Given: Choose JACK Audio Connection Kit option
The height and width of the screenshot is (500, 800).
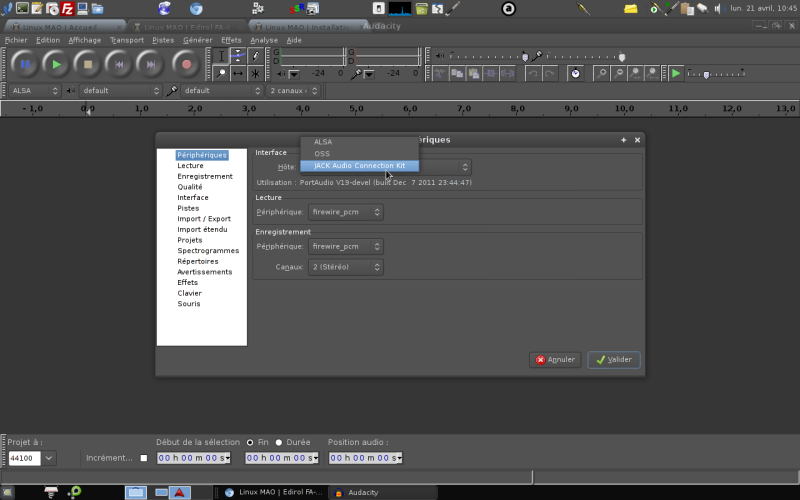Looking at the screenshot, I should click(359, 165).
